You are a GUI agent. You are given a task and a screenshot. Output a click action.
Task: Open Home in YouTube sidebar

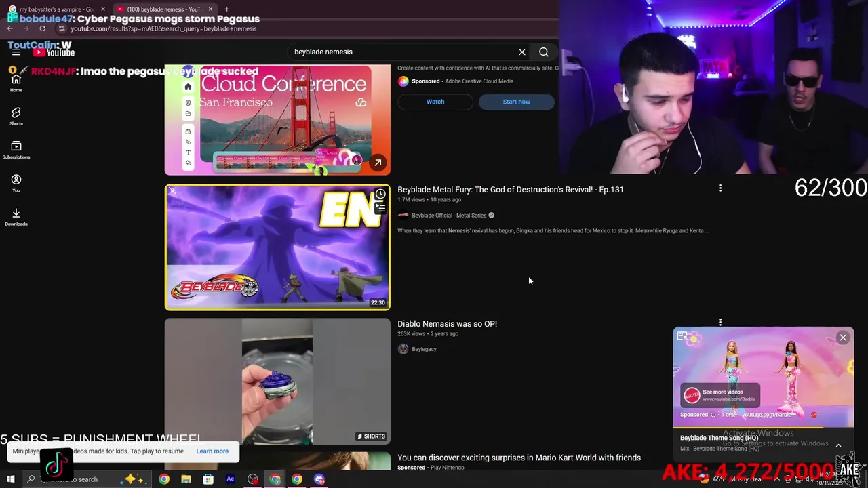[x=16, y=83]
